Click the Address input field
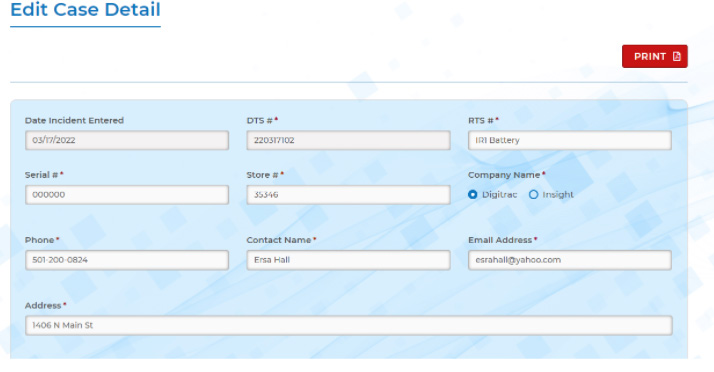Viewport: 714px width, 372px height. pos(349,326)
